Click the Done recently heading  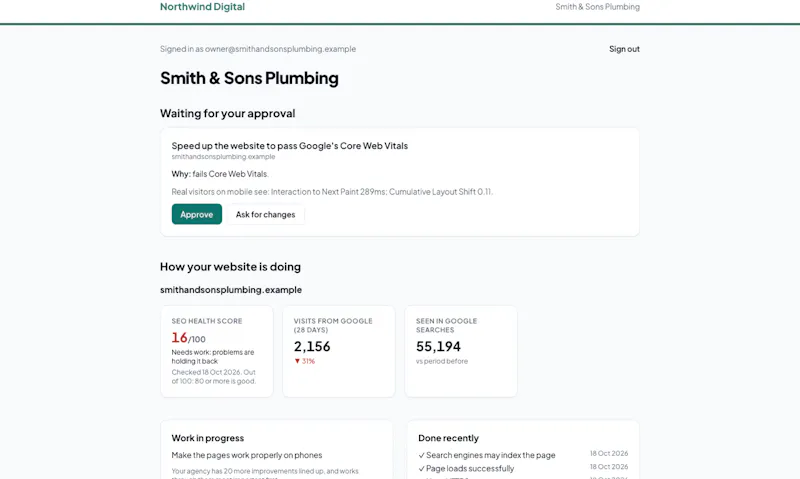[448, 438]
